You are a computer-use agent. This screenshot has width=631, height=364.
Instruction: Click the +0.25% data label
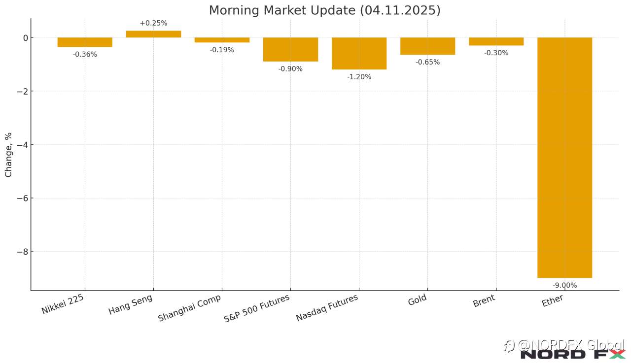(x=153, y=23)
